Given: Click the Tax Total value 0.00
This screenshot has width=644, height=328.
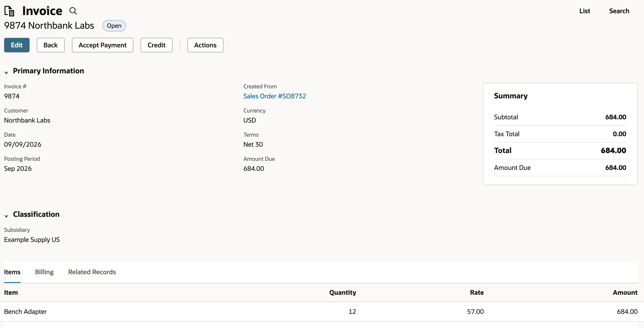Looking at the screenshot, I should point(619,134).
